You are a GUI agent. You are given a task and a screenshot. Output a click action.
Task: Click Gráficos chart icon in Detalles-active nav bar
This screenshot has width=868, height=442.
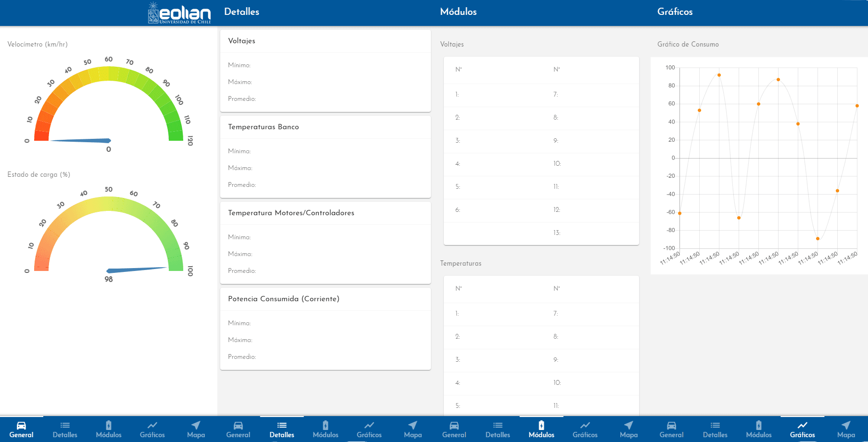369,425
